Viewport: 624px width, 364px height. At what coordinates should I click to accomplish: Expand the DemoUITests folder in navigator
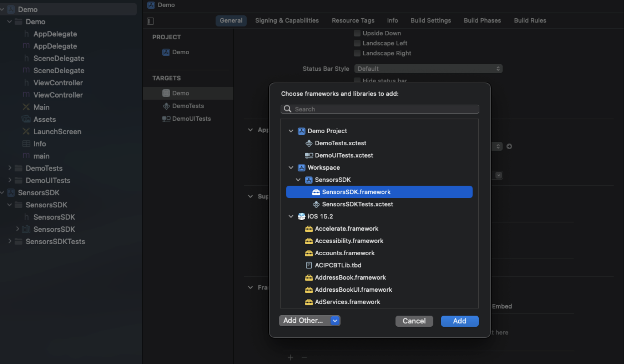9,180
